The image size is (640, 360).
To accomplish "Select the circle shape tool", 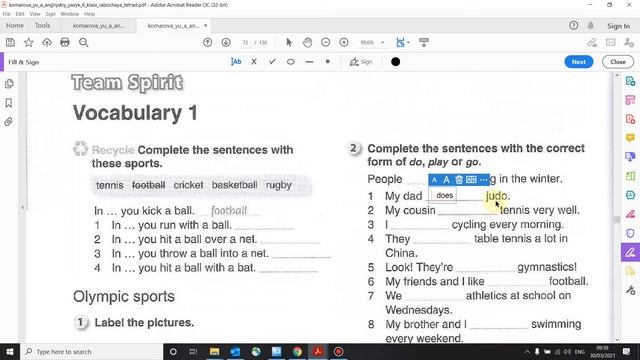I will (291, 62).
